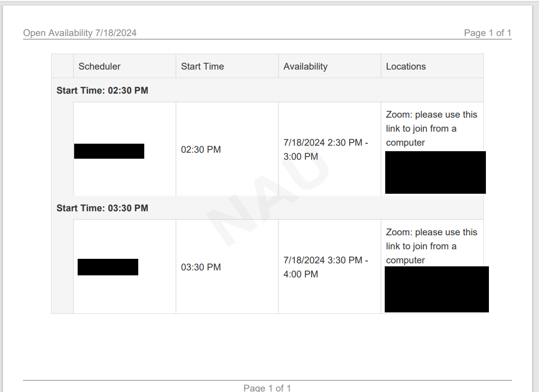Click the bold "Start Time: 03:30 PM" group row
Screen dimensions: 539x392
click(102, 208)
